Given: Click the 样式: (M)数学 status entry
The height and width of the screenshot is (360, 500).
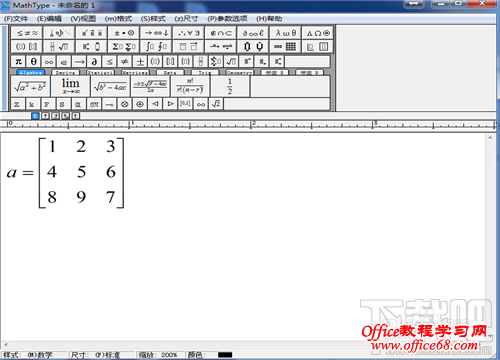Looking at the screenshot, I should pyautogui.click(x=28, y=355).
